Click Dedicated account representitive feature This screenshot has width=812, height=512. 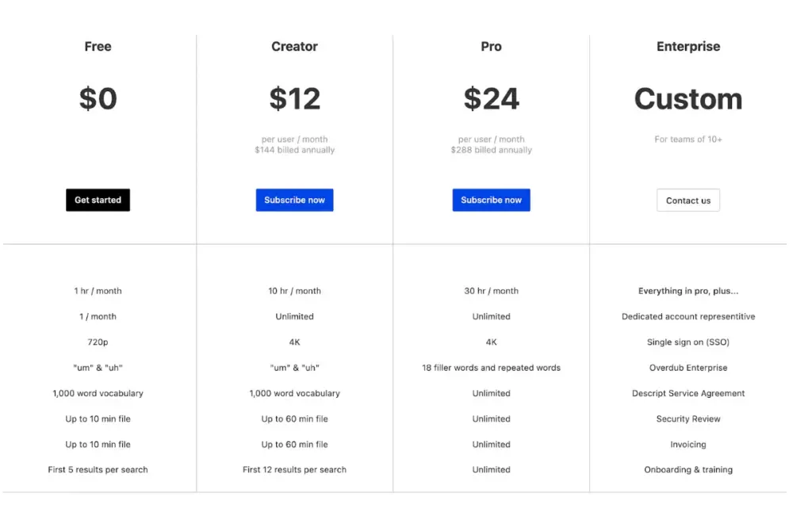(x=688, y=316)
